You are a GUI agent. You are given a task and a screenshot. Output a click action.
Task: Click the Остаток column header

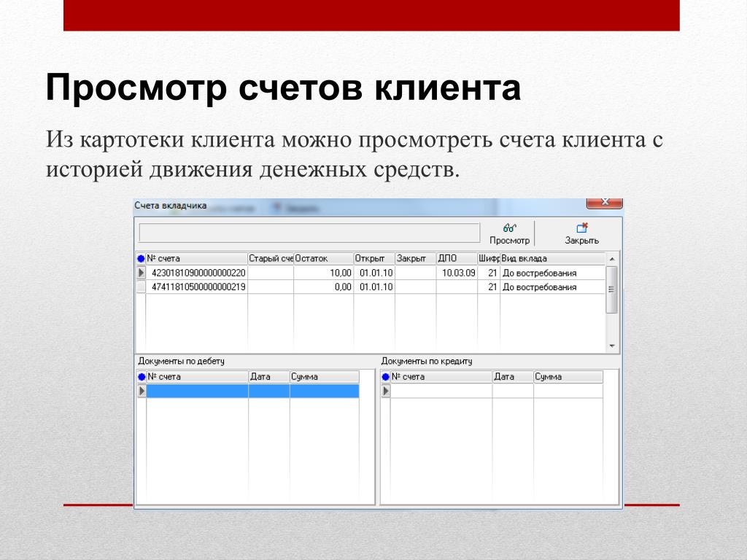click(x=323, y=259)
